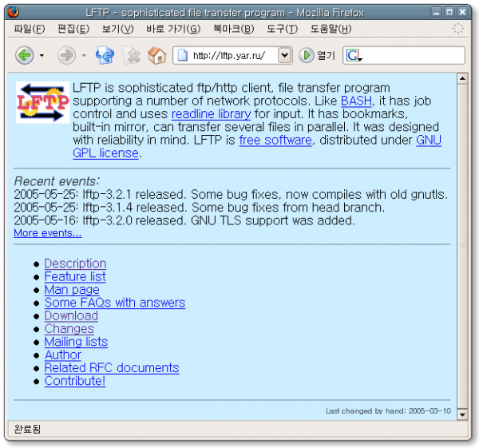
Task: Click the Recent events: heading
Action: pyautogui.click(x=57, y=181)
